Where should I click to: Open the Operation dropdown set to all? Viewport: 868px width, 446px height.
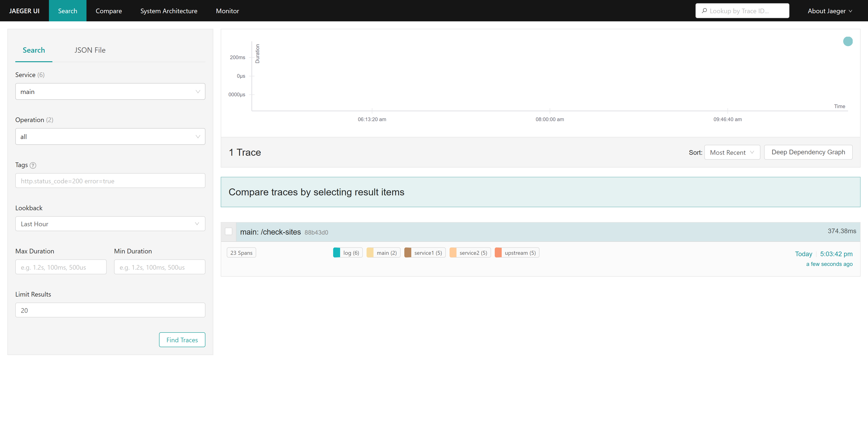click(x=110, y=137)
